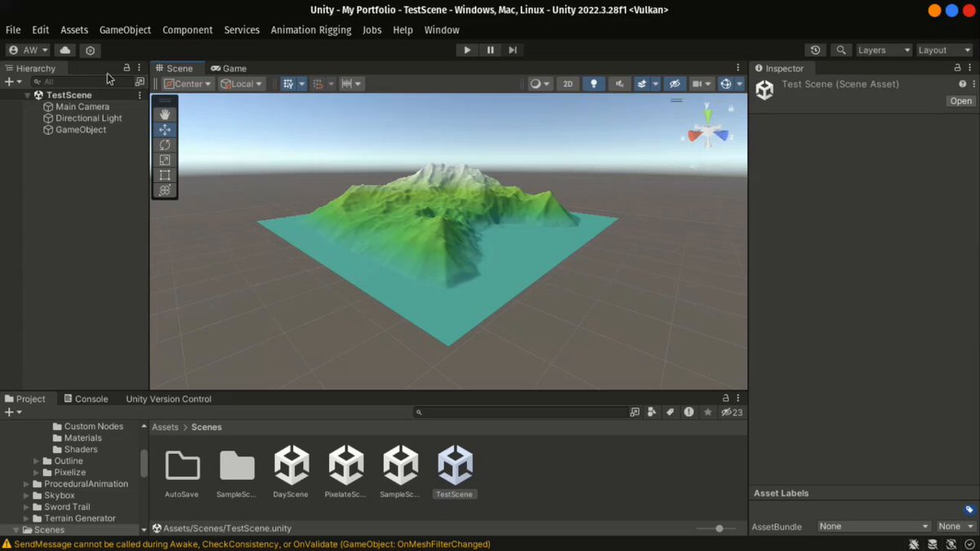Click search by label icon in Project
Image resolution: width=980 pixels, height=551 pixels.
[x=670, y=412]
